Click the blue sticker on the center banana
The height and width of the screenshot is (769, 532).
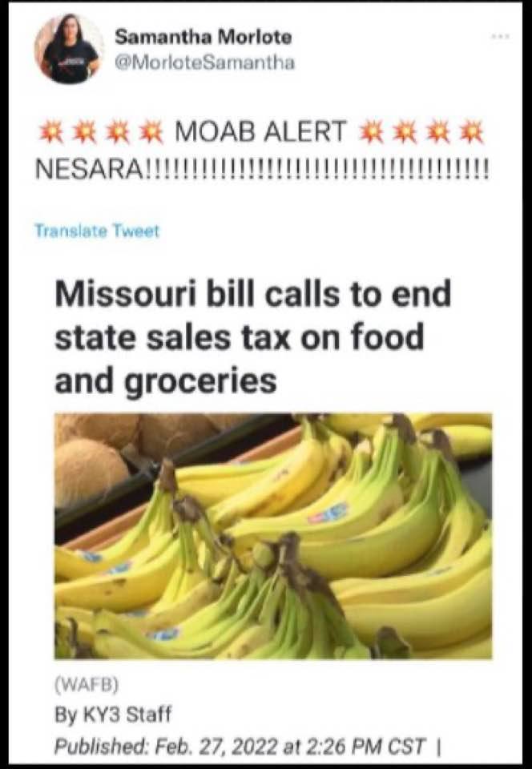(327, 512)
